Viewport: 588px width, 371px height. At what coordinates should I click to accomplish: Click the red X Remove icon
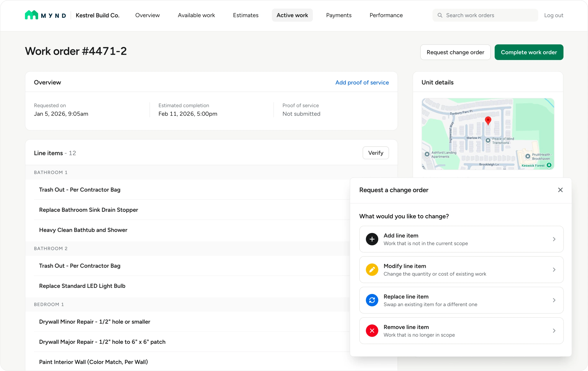click(x=372, y=331)
